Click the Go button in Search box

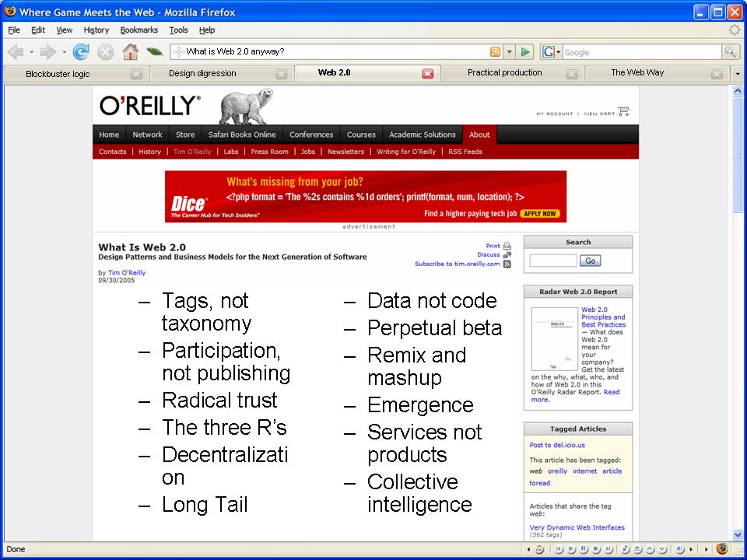[591, 261]
